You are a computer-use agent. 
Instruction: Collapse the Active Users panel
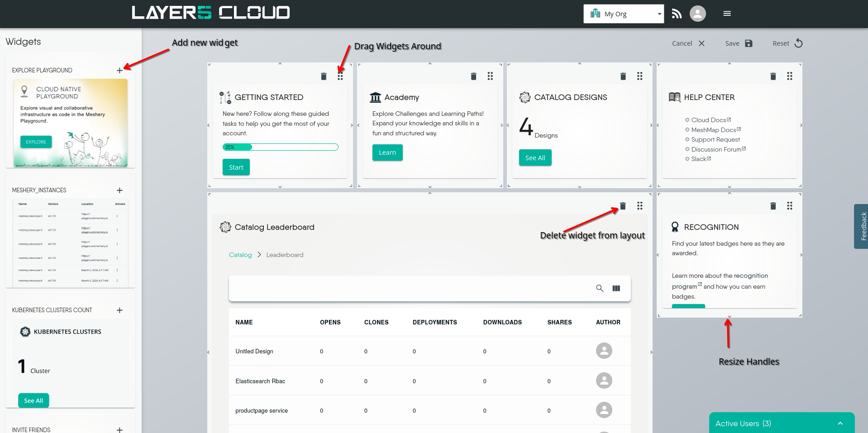pyautogui.click(x=839, y=423)
